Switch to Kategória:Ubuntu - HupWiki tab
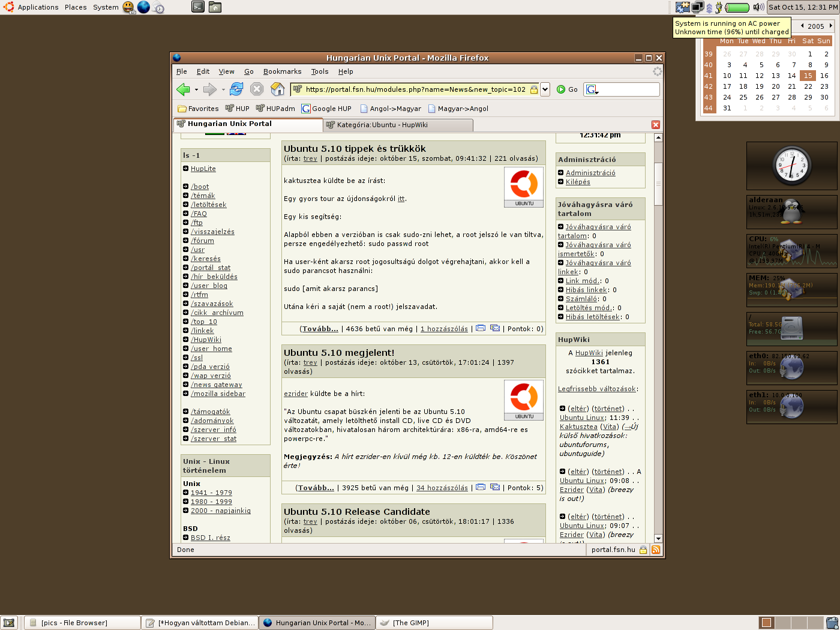Screen dimensions: 840x630 [398, 125]
